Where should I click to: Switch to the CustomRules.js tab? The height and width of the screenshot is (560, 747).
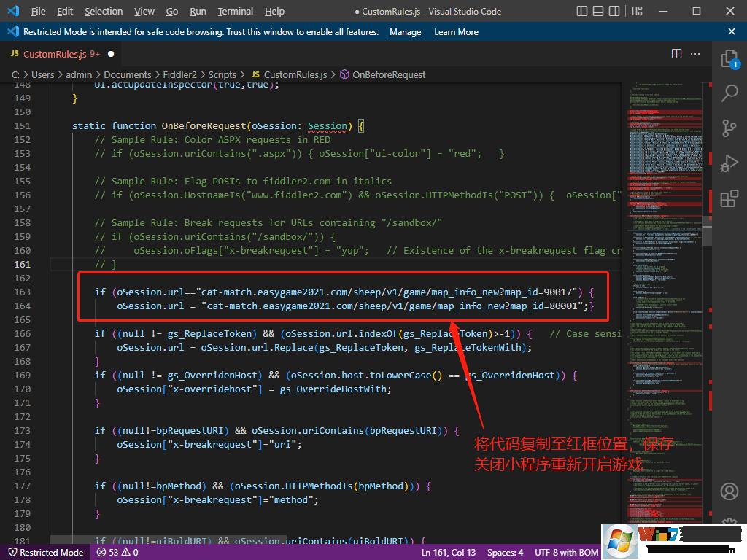tap(55, 53)
